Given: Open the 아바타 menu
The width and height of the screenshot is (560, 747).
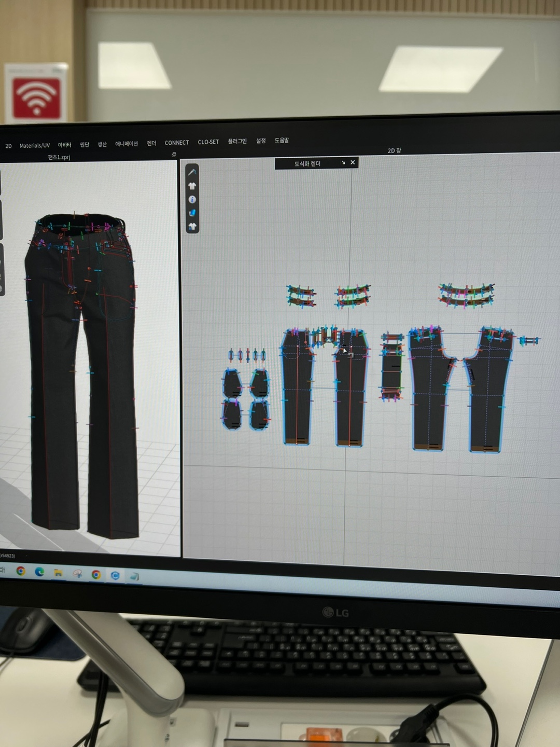Looking at the screenshot, I should coord(64,145).
